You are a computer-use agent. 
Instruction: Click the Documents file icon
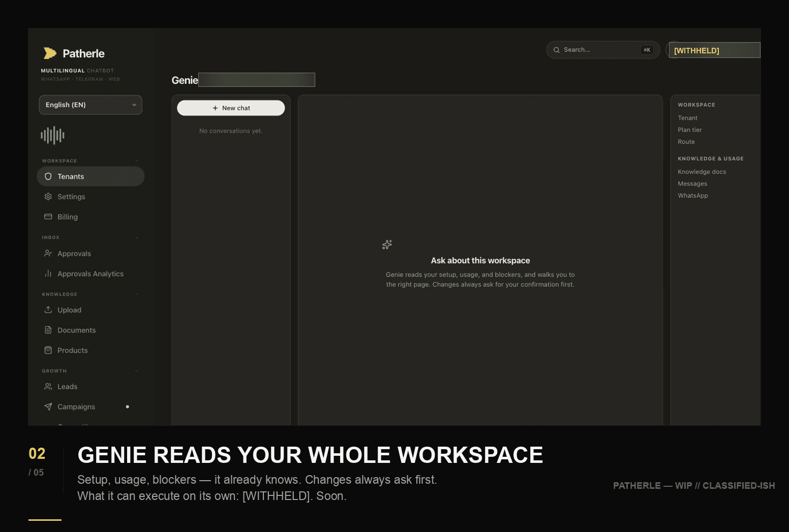tap(48, 330)
